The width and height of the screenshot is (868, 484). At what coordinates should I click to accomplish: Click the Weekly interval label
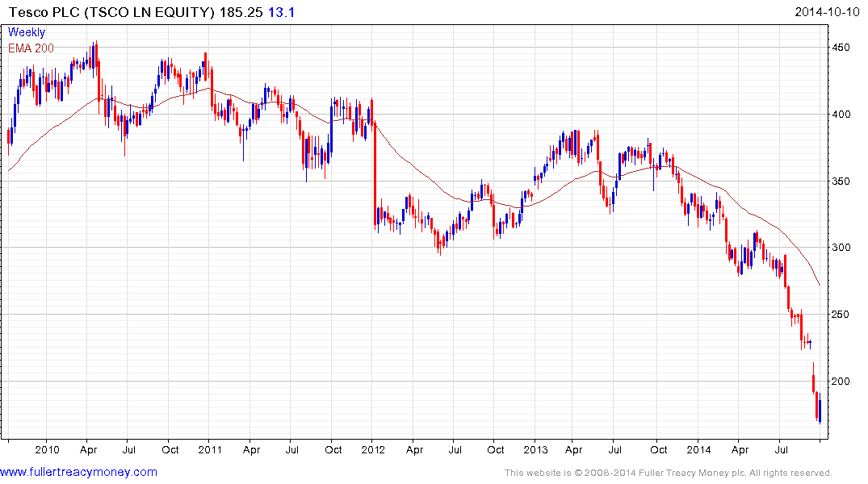tap(27, 32)
